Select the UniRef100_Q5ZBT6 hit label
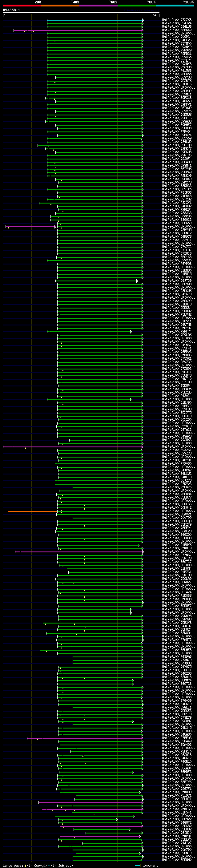This screenshot has width=197, height=868. 177,81
